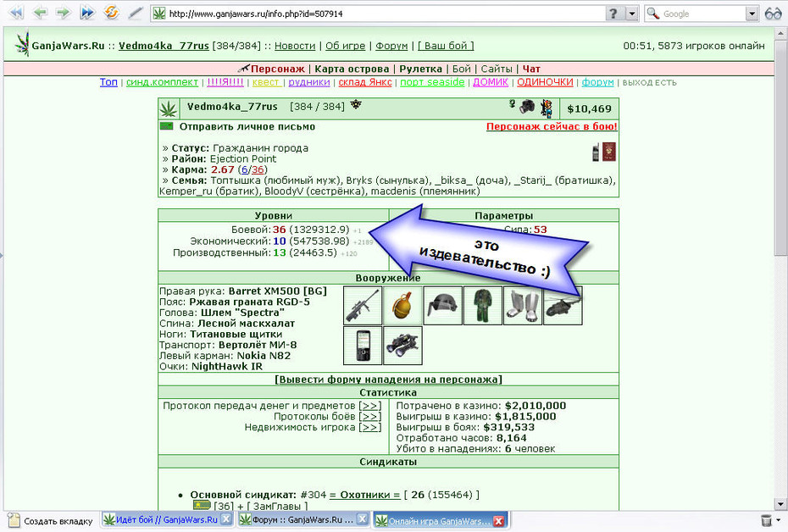The height and width of the screenshot is (532, 788).
Task: Click the camera icon in the profile header
Action: coord(527,107)
